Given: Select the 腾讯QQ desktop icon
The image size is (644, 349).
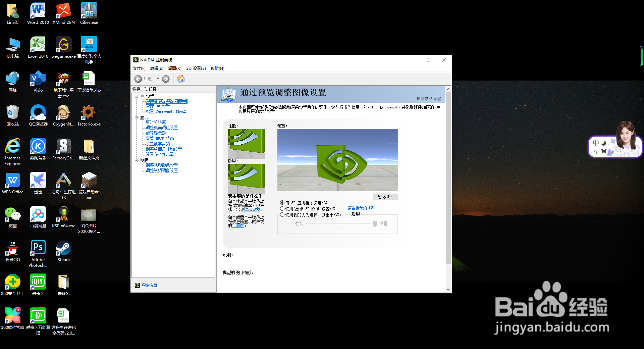Looking at the screenshot, I should coord(12,251).
